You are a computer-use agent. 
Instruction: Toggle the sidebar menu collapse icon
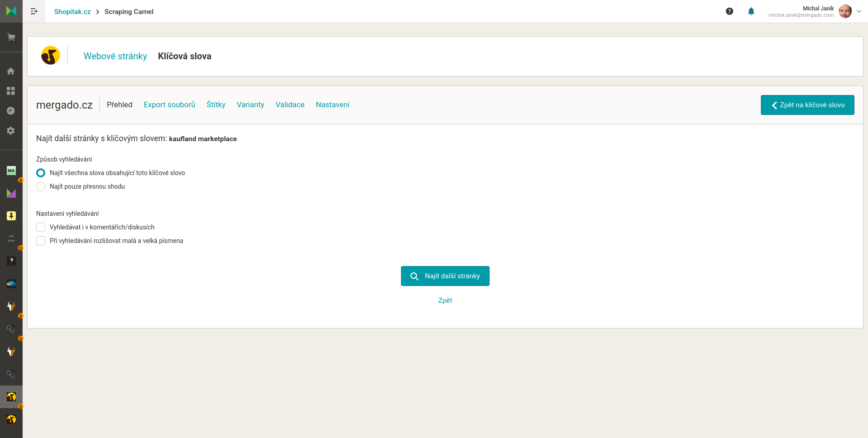click(34, 11)
